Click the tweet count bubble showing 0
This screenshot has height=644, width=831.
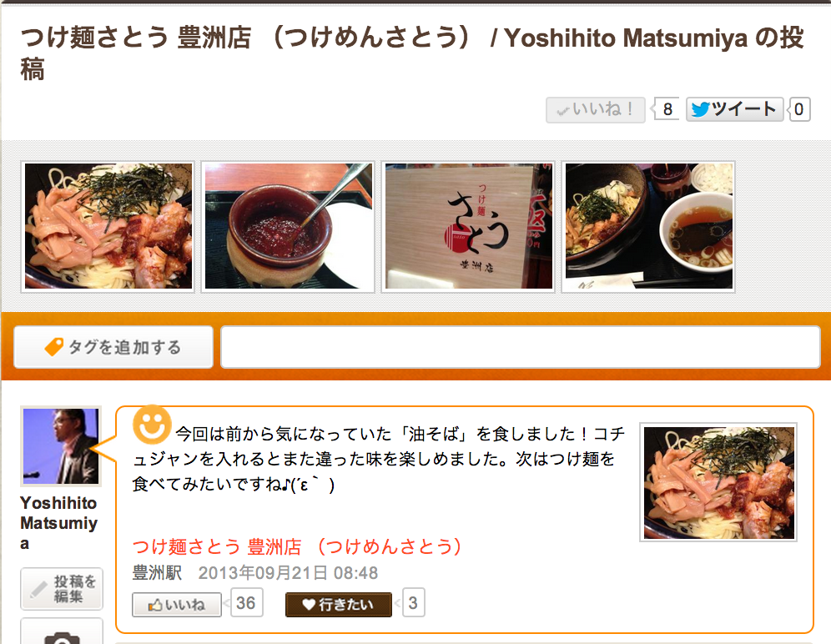tap(799, 110)
